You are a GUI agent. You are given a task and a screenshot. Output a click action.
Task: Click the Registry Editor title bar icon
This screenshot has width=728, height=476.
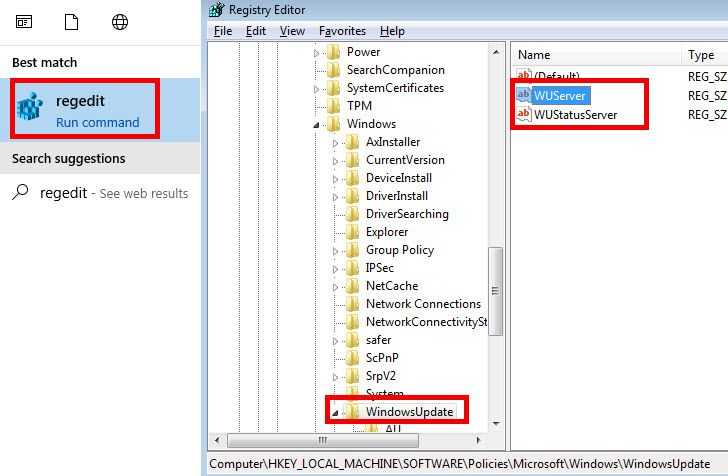(x=216, y=9)
